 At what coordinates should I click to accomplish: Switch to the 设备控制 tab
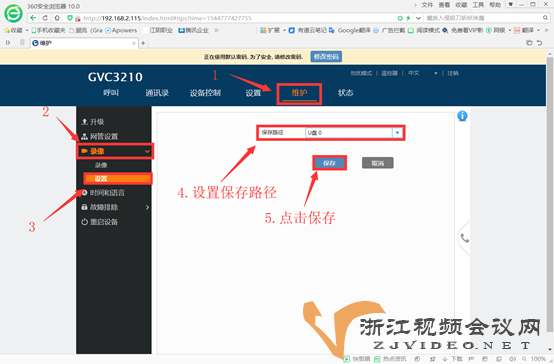pyautogui.click(x=205, y=93)
